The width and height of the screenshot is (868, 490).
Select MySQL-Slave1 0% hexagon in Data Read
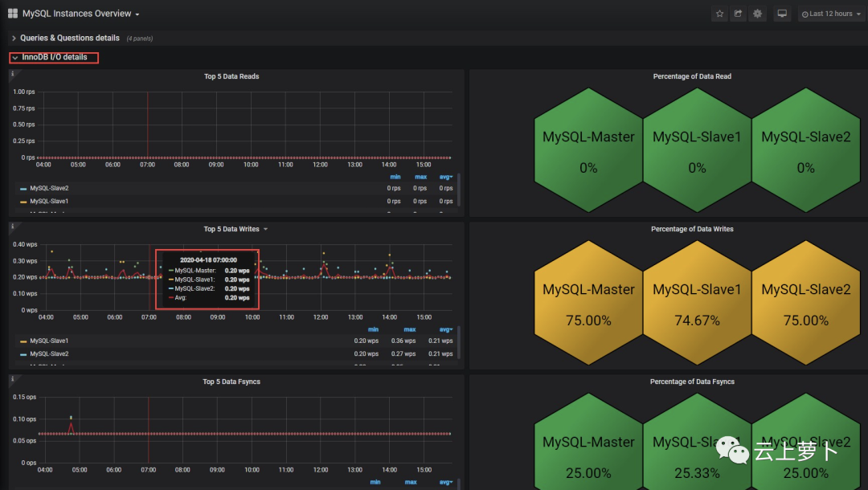(x=697, y=150)
